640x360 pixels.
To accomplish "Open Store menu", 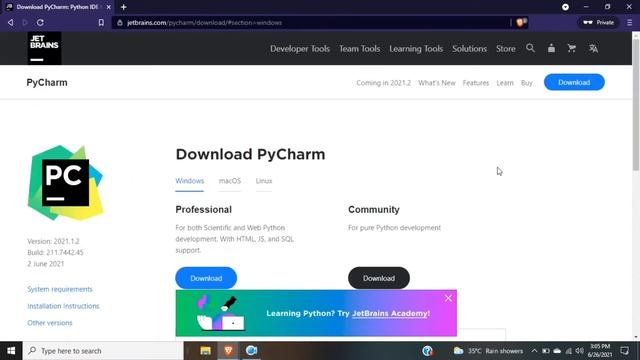I will pyautogui.click(x=506, y=49).
